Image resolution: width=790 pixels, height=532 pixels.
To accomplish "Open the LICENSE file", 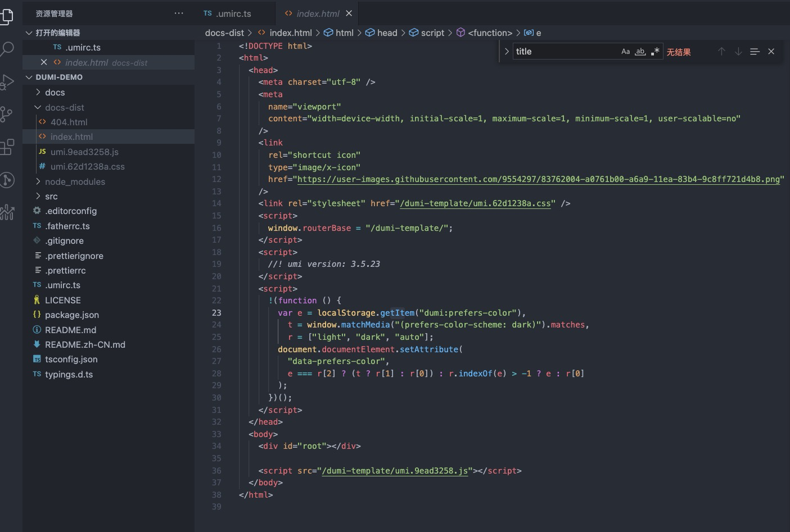I will 109,300.
